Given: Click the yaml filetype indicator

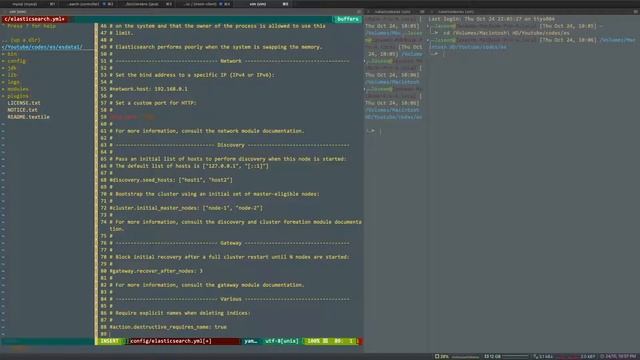Looking at the screenshot, I should pos(251,341).
